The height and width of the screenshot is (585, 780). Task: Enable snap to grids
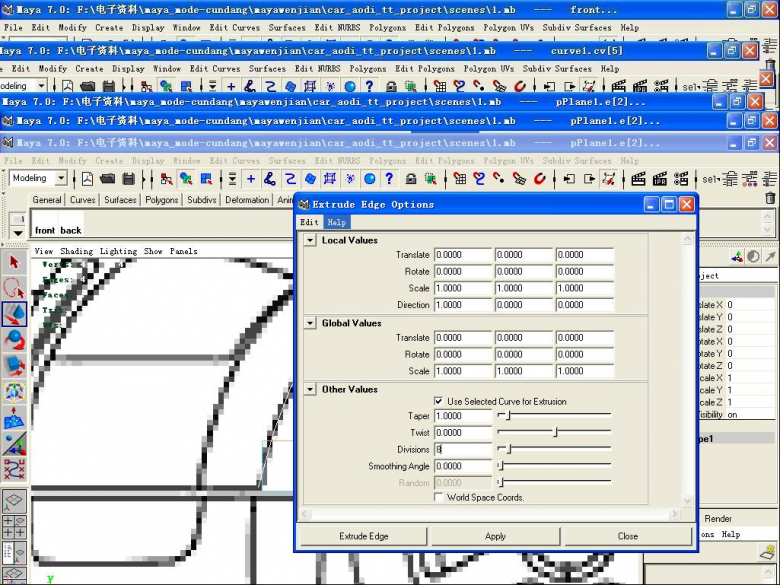[460, 179]
